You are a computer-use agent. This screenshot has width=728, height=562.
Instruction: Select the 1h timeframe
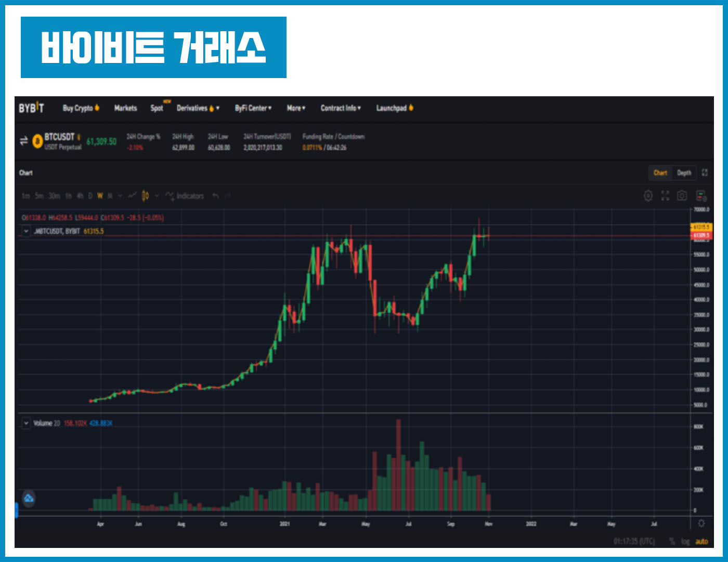coord(69,196)
